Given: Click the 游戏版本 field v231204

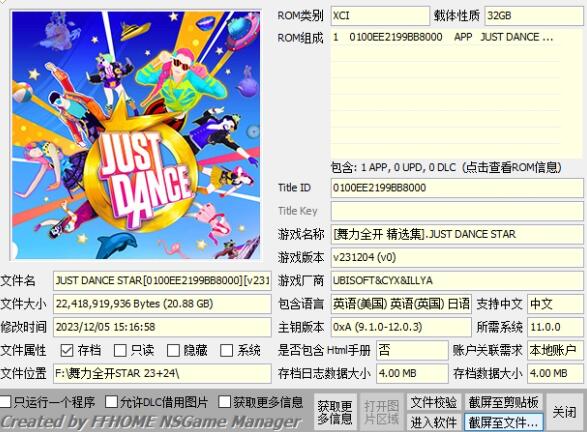Looking at the screenshot, I should pos(457,258).
